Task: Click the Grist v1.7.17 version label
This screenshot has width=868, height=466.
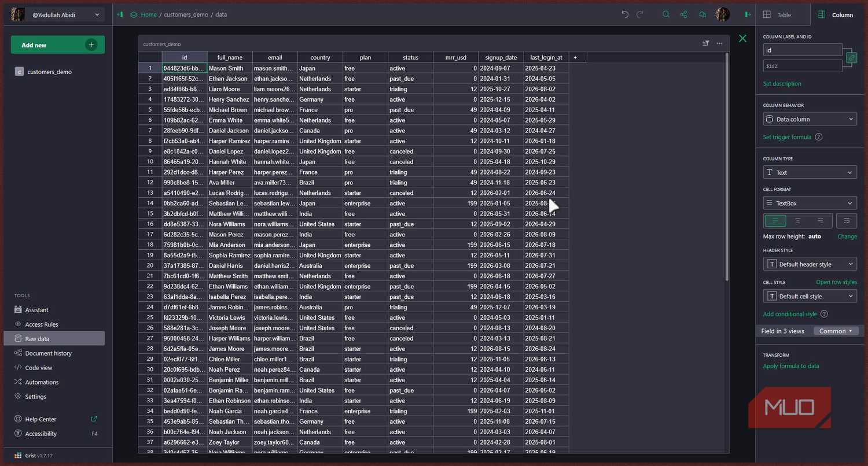Action: click(38, 456)
